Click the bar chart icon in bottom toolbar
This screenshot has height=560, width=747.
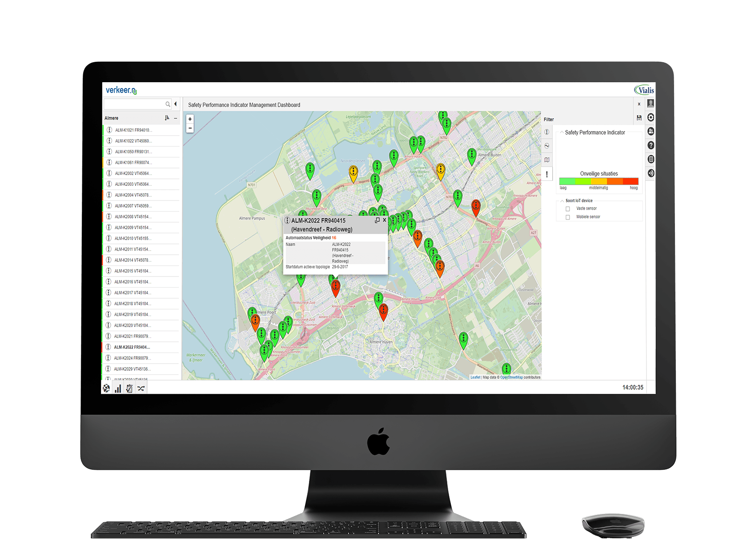pos(118,389)
